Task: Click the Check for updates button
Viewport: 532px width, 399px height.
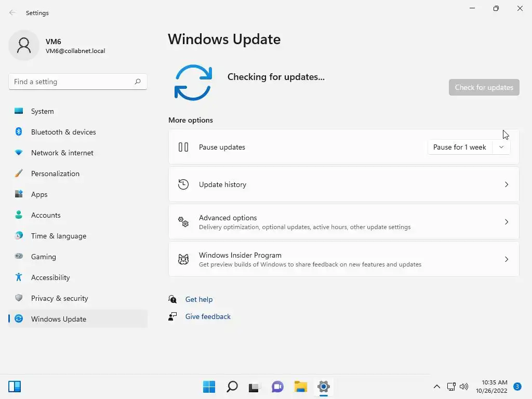Action: click(x=484, y=87)
